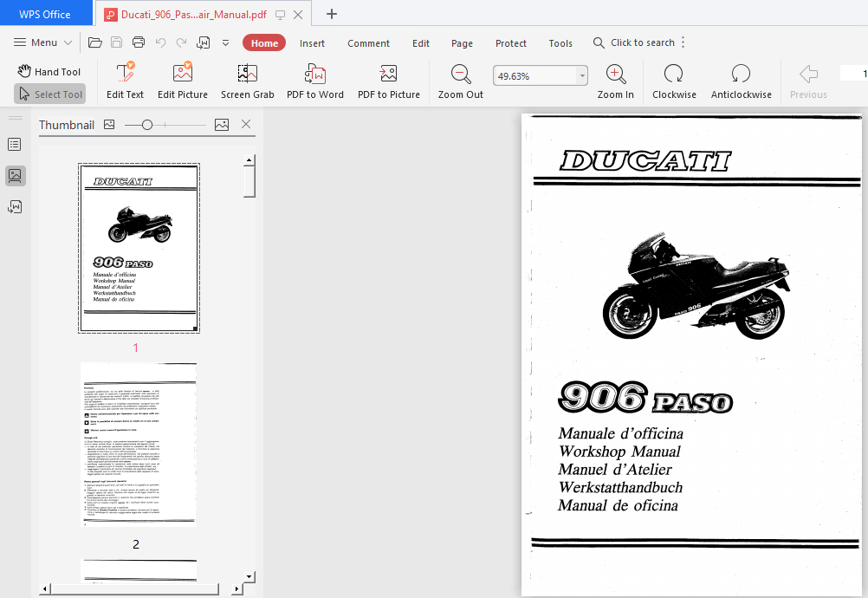Select page 2 thumbnail
The width and height of the screenshot is (868, 598).
139,444
